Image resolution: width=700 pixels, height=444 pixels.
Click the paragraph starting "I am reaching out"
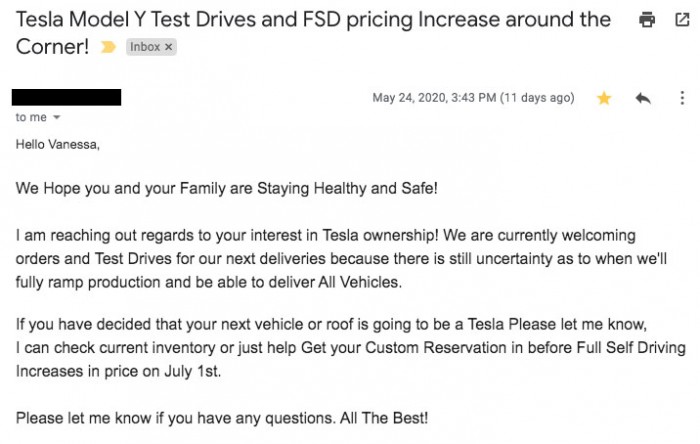click(325, 258)
